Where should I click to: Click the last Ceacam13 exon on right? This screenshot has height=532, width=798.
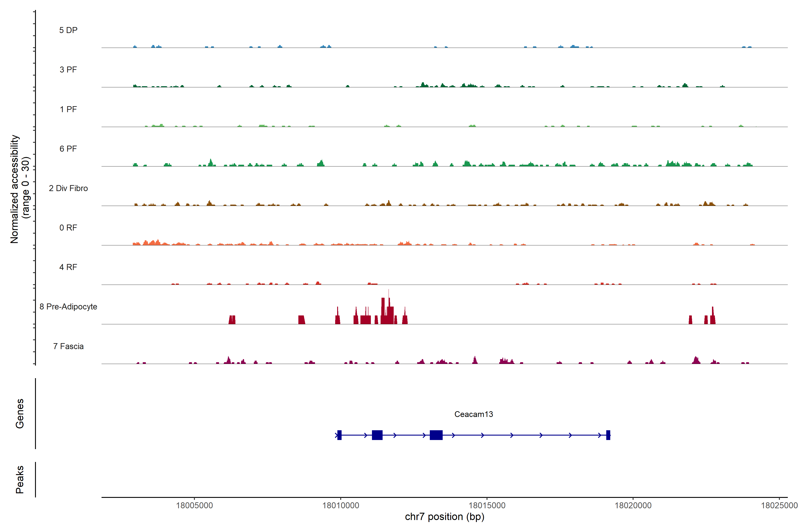(608, 435)
